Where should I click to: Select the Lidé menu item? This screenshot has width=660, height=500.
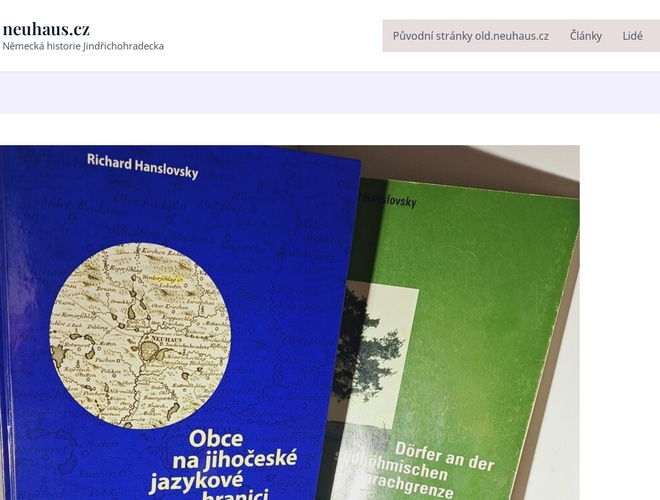click(632, 36)
